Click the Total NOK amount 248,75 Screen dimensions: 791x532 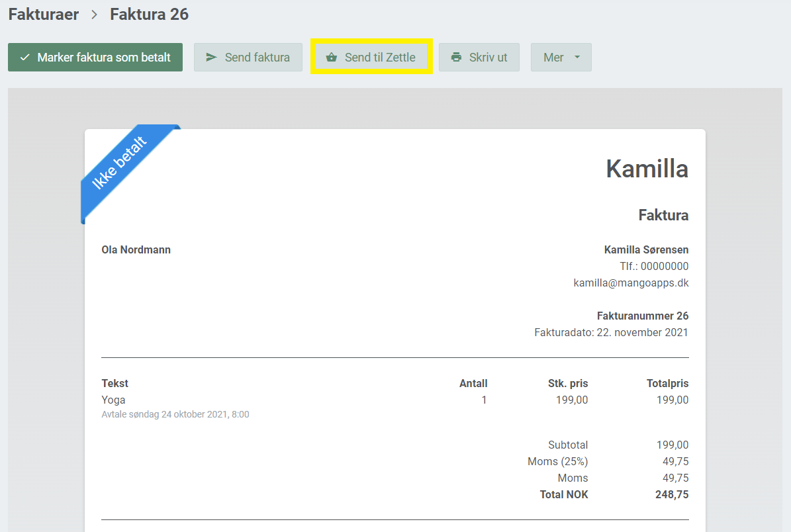click(672, 494)
